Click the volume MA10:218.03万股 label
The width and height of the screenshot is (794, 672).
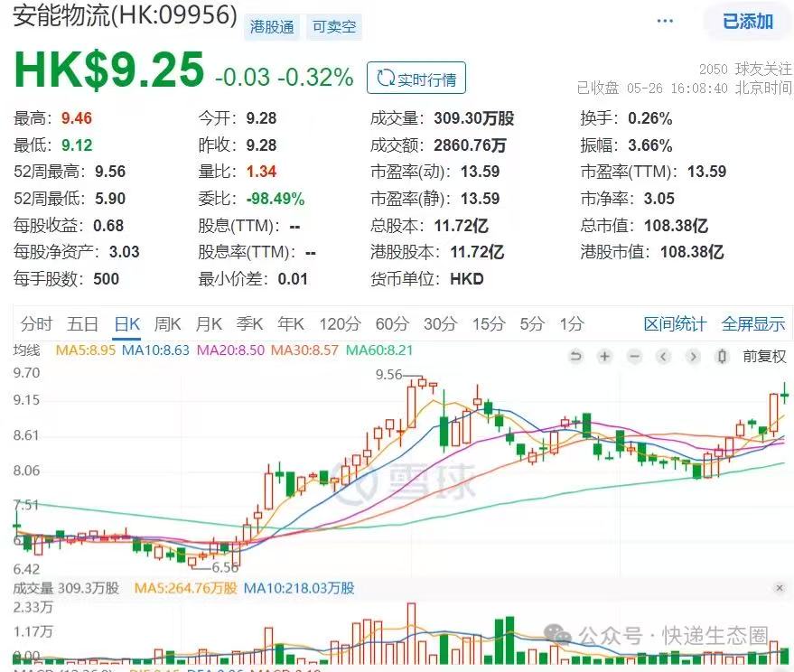point(299,588)
